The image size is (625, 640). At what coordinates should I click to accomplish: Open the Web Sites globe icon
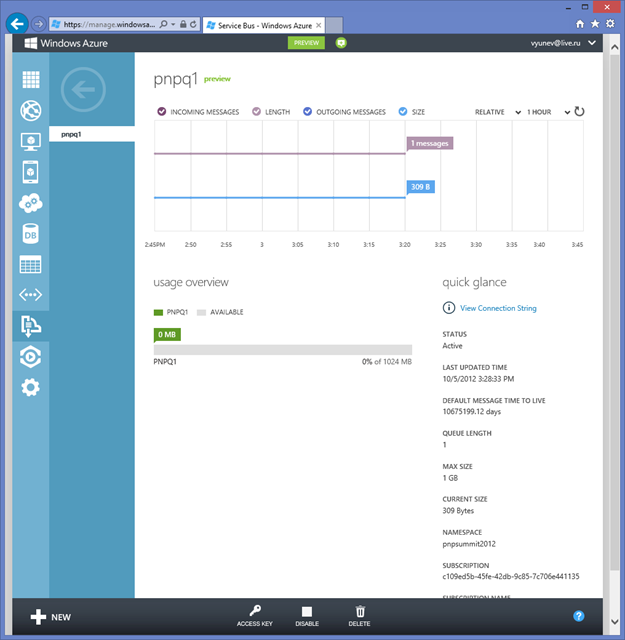coord(31,111)
